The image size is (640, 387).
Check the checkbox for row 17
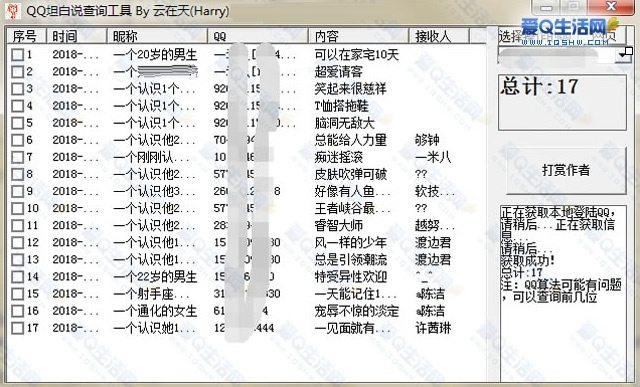(x=18, y=328)
